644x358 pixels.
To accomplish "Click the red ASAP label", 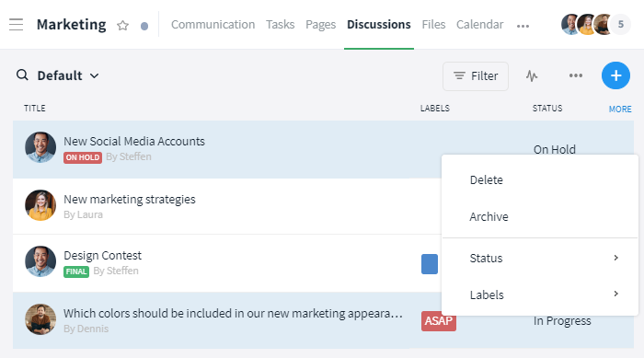I will tap(438, 321).
